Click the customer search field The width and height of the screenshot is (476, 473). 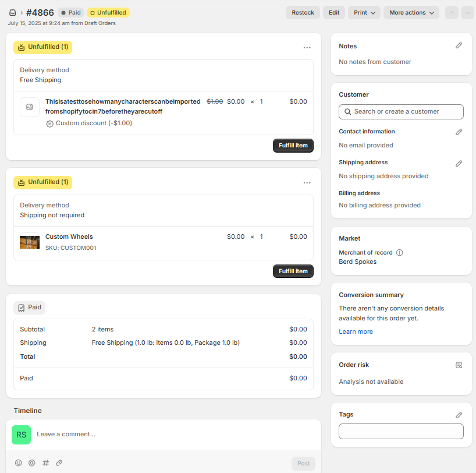tap(401, 112)
